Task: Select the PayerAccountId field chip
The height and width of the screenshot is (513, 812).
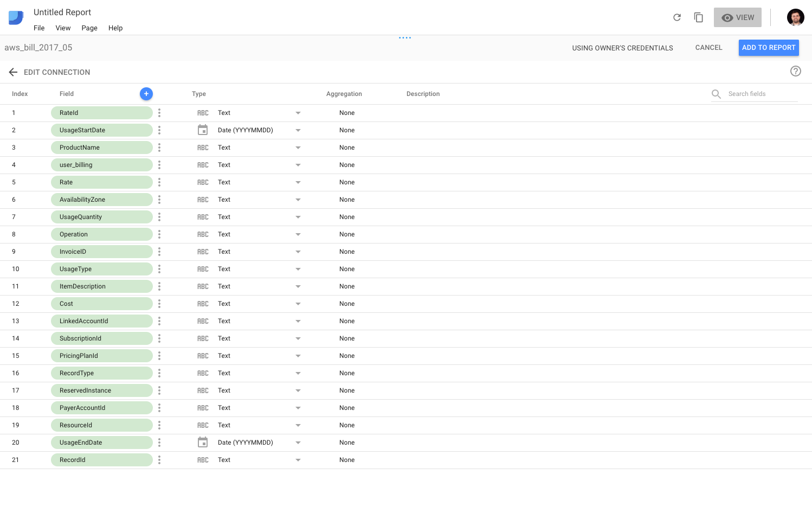Action: (x=102, y=408)
